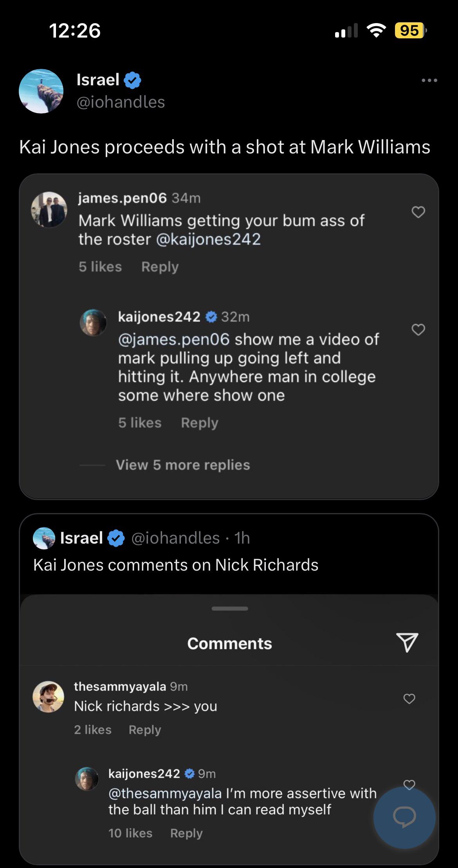
Task: Tap the paper plane share icon
Action: point(407,643)
